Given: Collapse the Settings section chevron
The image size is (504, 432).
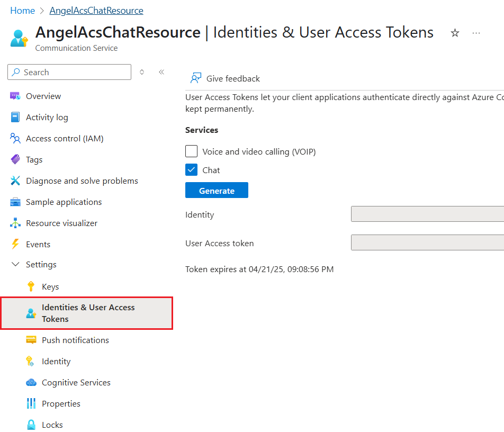Looking at the screenshot, I should [x=15, y=264].
